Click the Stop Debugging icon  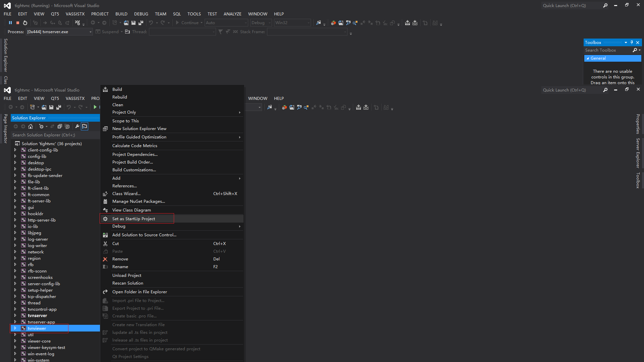17,22
